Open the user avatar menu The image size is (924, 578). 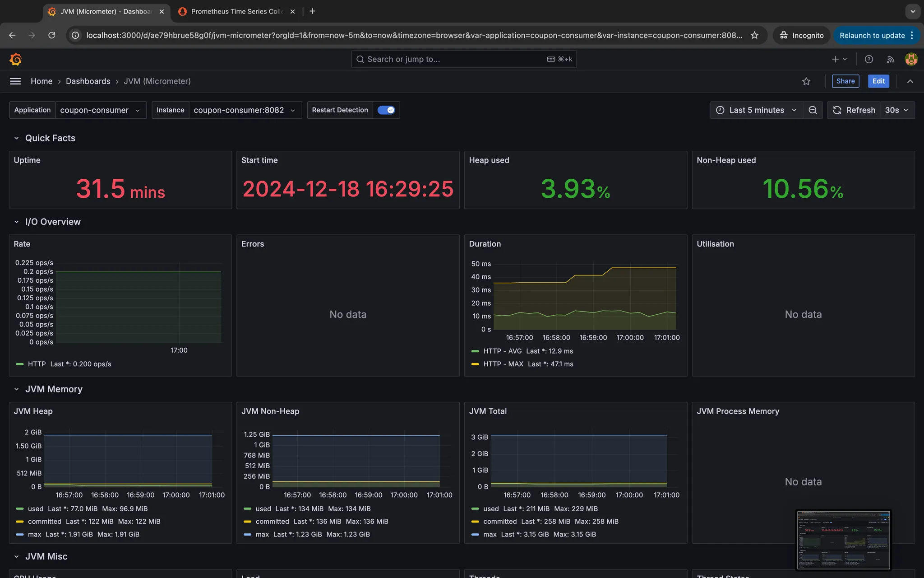coord(911,59)
